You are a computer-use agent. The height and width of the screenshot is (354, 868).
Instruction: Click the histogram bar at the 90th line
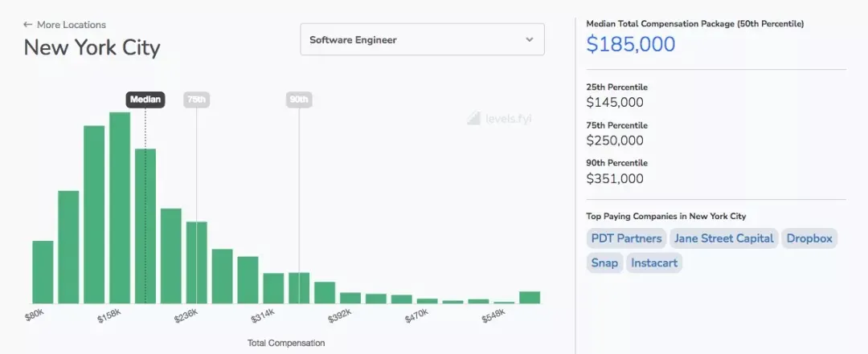point(299,288)
